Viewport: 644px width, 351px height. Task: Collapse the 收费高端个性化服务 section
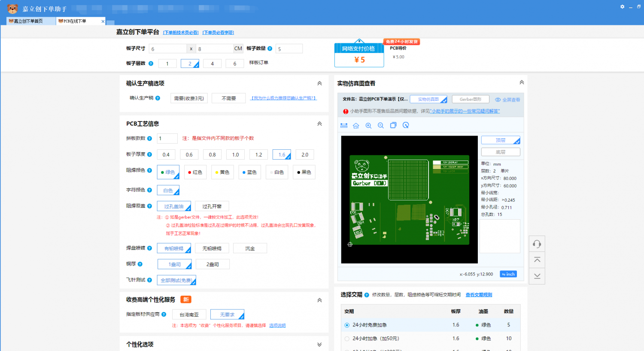click(319, 300)
